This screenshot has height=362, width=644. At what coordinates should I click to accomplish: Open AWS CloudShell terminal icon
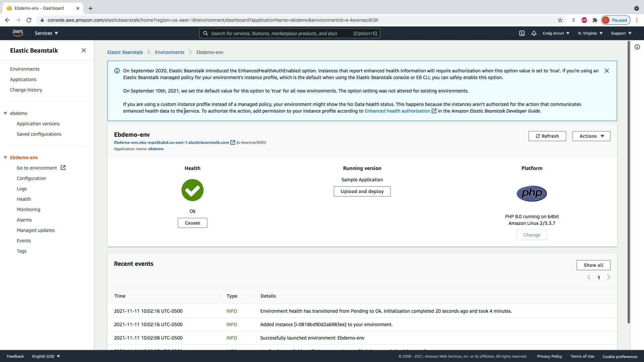(522, 33)
